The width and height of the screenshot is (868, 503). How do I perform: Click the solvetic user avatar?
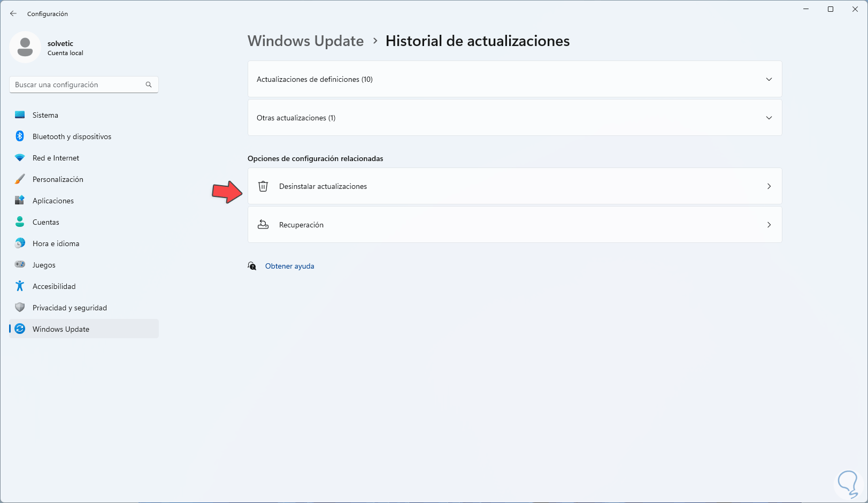[x=25, y=47]
